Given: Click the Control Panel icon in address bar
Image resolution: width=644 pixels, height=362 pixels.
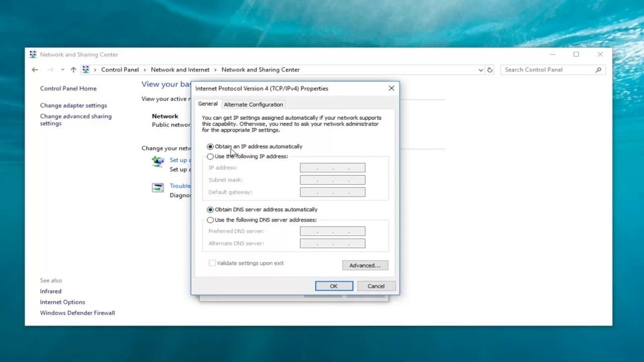Looking at the screenshot, I should coord(86,70).
